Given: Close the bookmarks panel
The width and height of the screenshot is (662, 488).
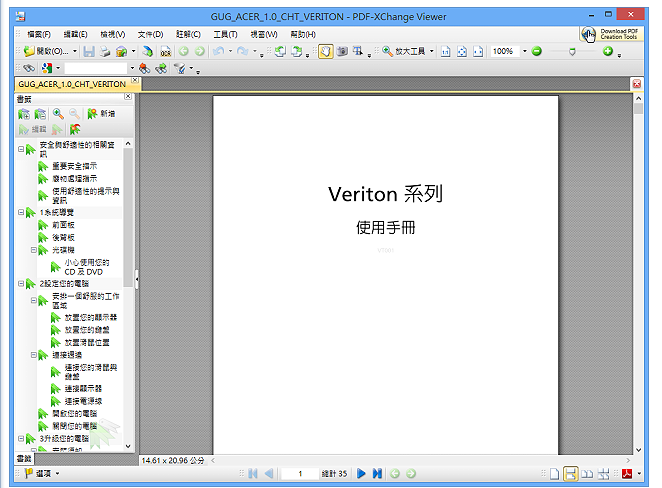Looking at the screenshot, I should click(x=128, y=97).
